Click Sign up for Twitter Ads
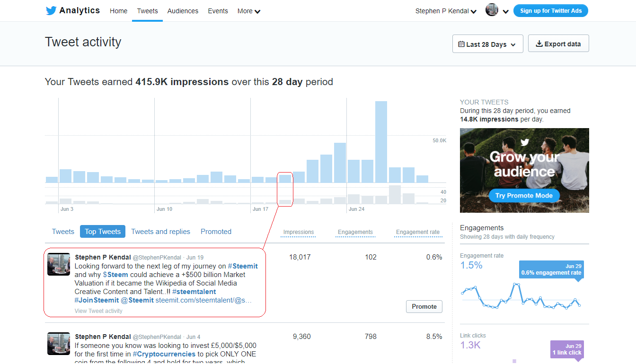Screen dimensions: 636x364 pos(551,10)
